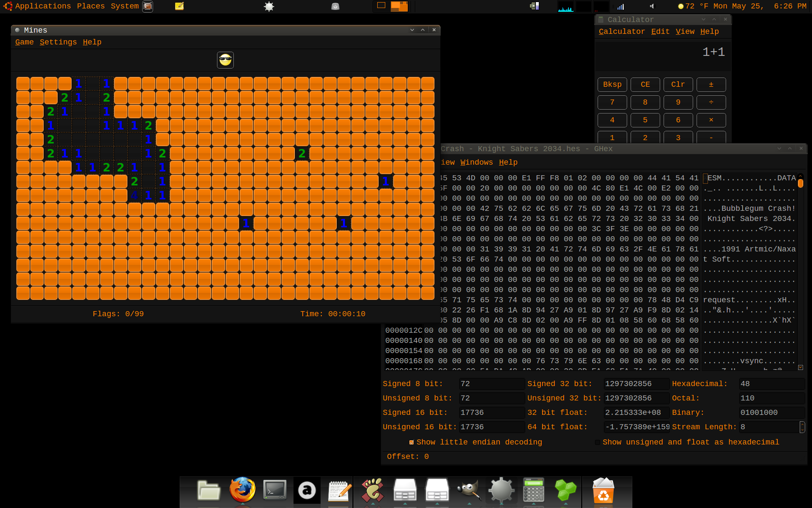Open the Windows menu in GHex
Image resolution: width=812 pixels, height=508 pixels.
(x=477, y=163)
